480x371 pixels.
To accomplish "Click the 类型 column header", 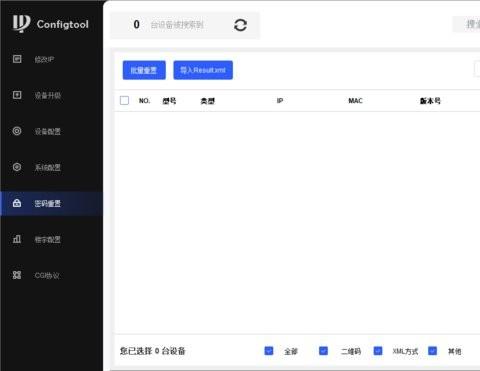I will click(208, 101).
